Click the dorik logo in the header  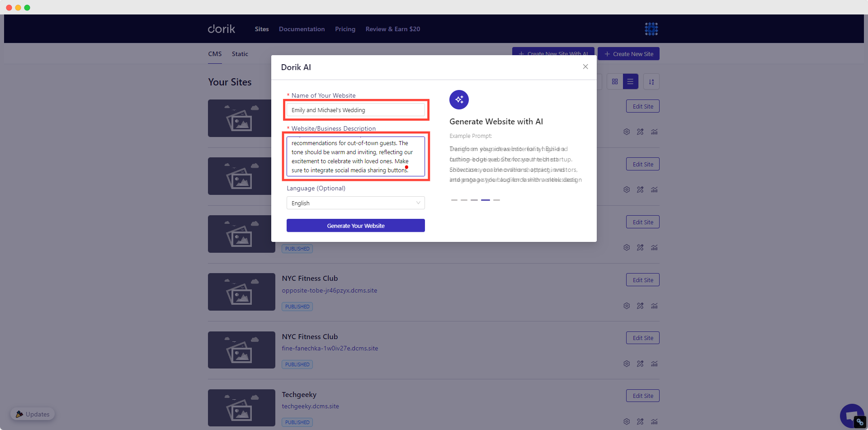[x=221, y=29]
